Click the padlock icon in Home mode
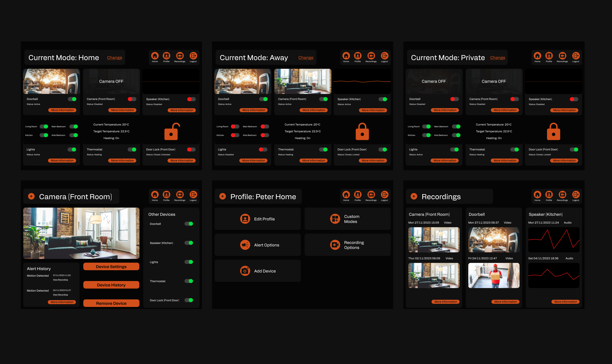The height and width of the screenshot is (364, 612). (x=171, y=131)
